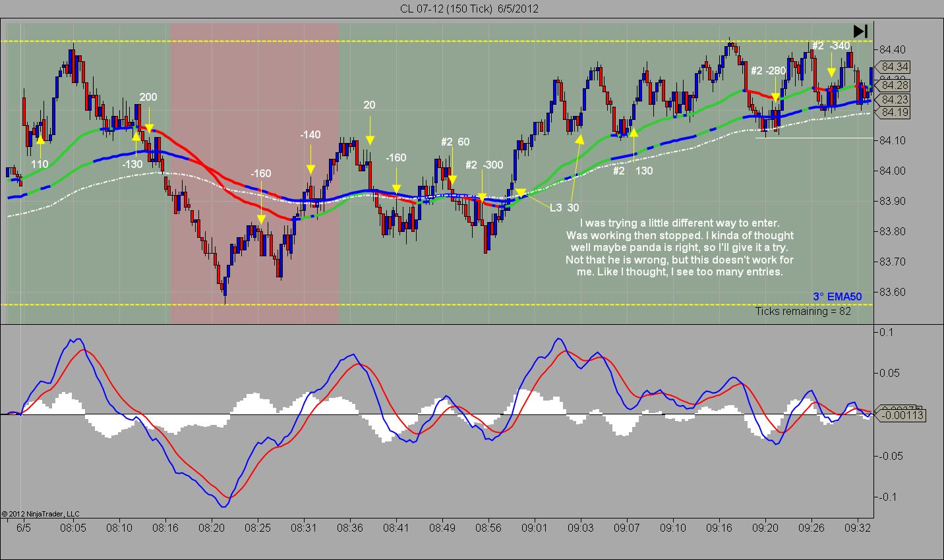
Task: Select the -130 trade annotation
Action: point(133,164)
